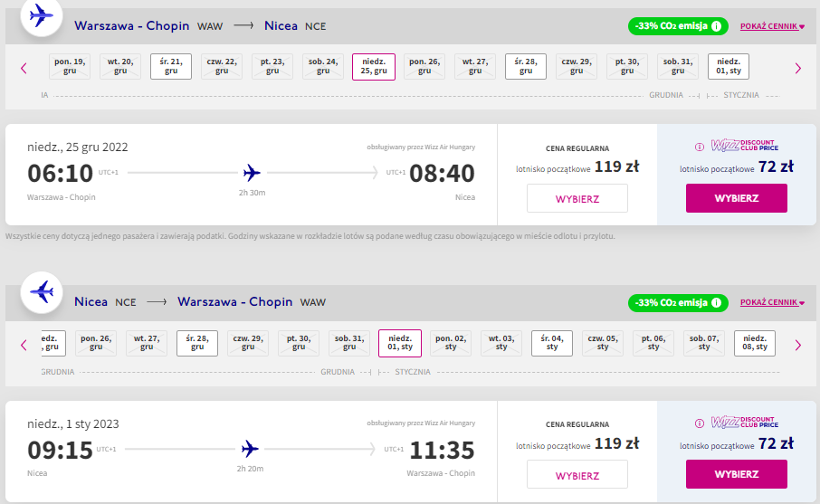Image resolution: width=820 pixels, height=504 pixels.
Task: Select Discount Club 72 zł return Wybierz
Action: coord(737,474)
